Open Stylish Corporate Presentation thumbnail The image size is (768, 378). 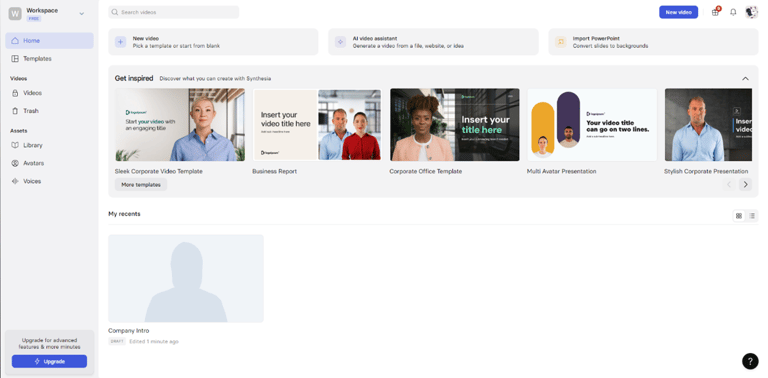[708, 125]
